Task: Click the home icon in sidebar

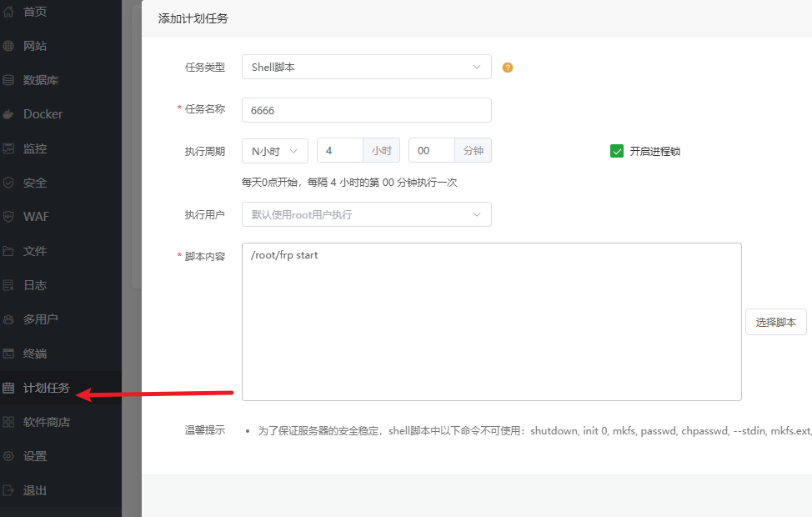Action: coord(9,12)
